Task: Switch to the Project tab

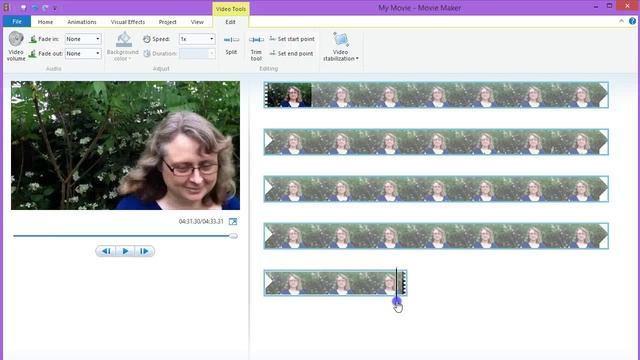Action: 167,22
